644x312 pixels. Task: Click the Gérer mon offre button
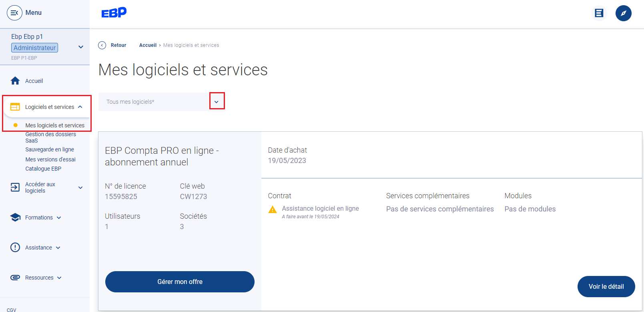(x=180, y=282)
